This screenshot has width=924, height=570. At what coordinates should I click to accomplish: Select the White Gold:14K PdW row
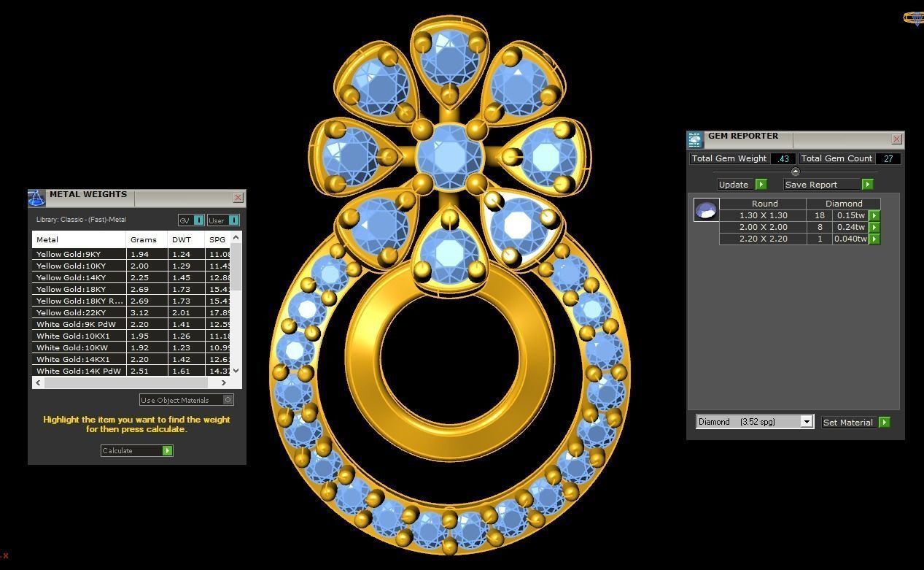pos(131,371)
